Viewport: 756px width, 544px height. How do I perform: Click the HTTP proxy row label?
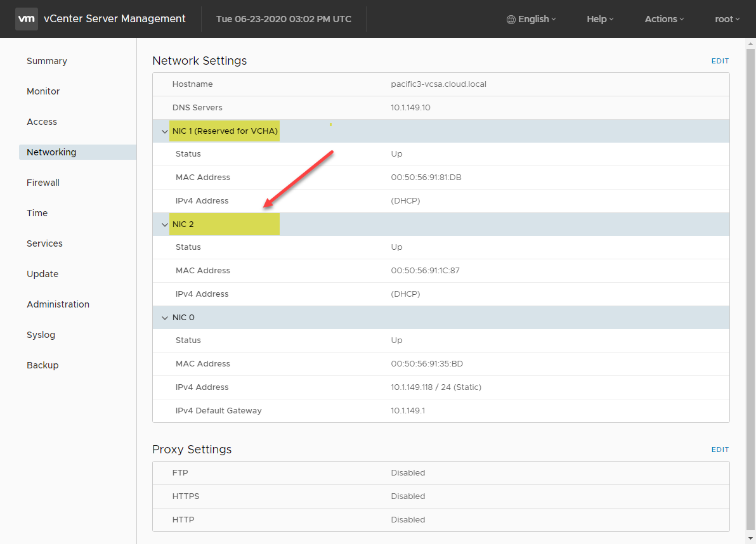pyautogui.click(x=183, y=519)
